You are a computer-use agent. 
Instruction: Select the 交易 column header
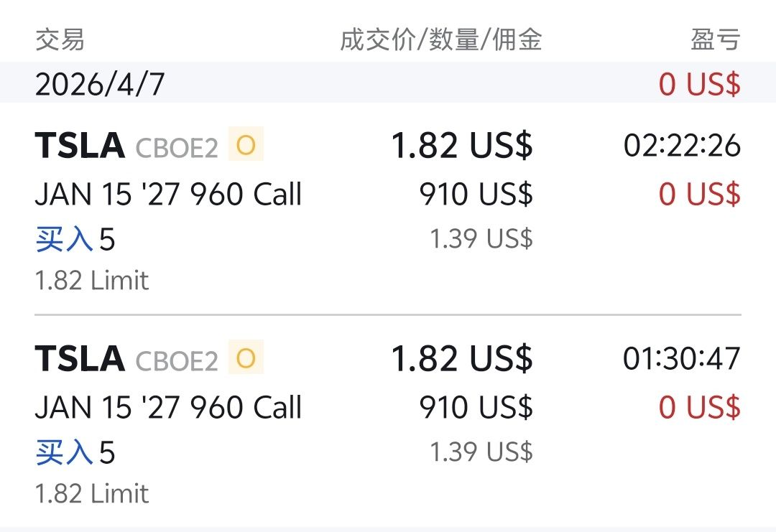[x=60, y=40]
